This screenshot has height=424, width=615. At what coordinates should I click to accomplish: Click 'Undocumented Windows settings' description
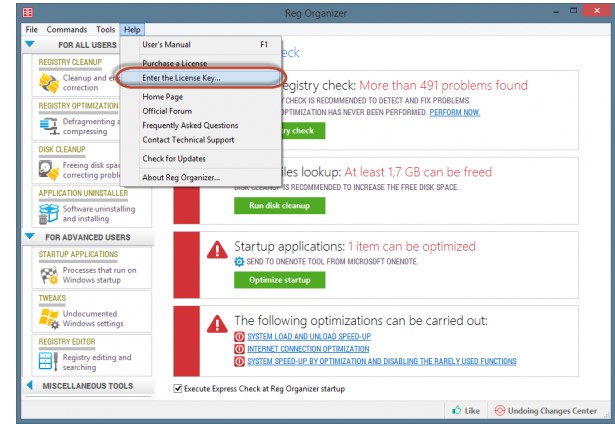(93, 318)
